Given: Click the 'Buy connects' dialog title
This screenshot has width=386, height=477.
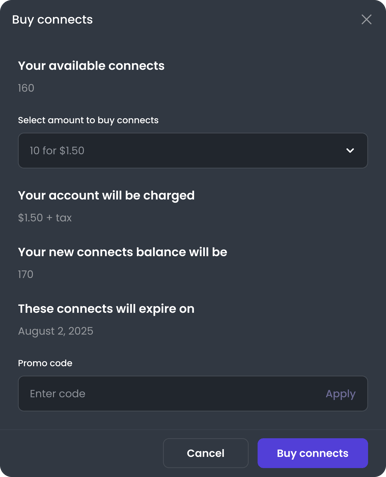Looking at the screenshot, I should coord(52,20).
